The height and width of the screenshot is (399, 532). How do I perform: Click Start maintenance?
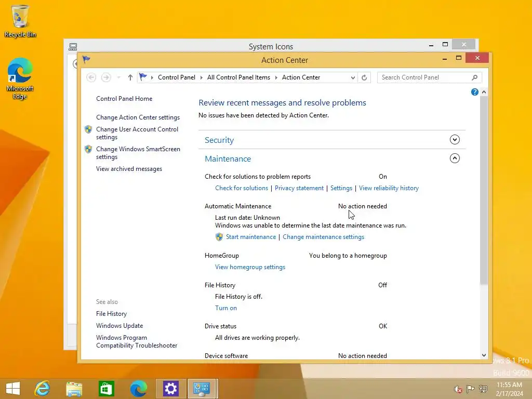[251, 237]
